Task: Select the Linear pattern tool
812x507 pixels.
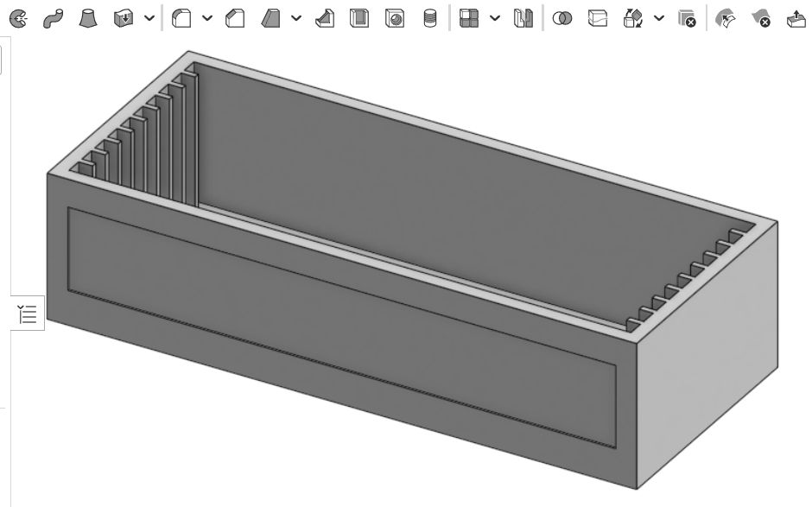Action: coord(469,19)
